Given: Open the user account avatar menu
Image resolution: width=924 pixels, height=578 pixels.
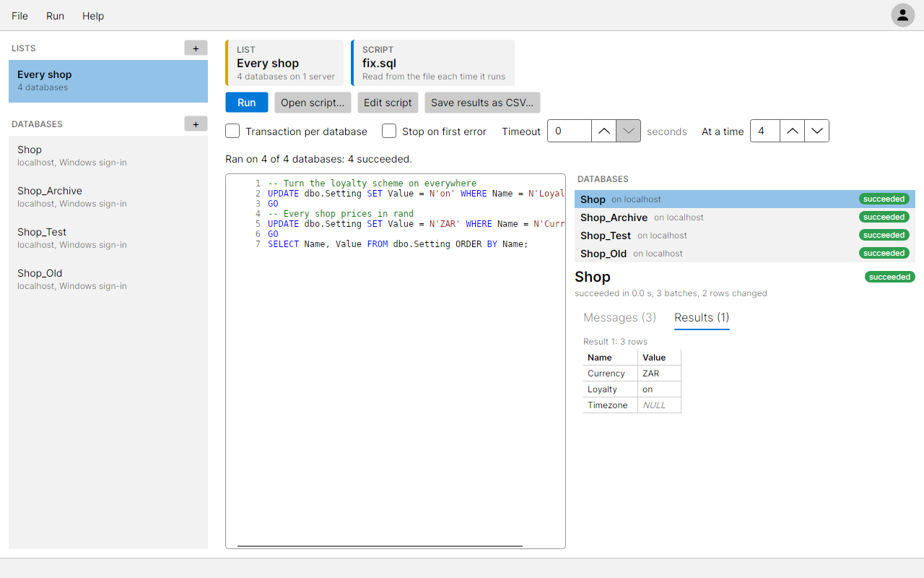Looking at the screenshot, I should pos(902,15).
